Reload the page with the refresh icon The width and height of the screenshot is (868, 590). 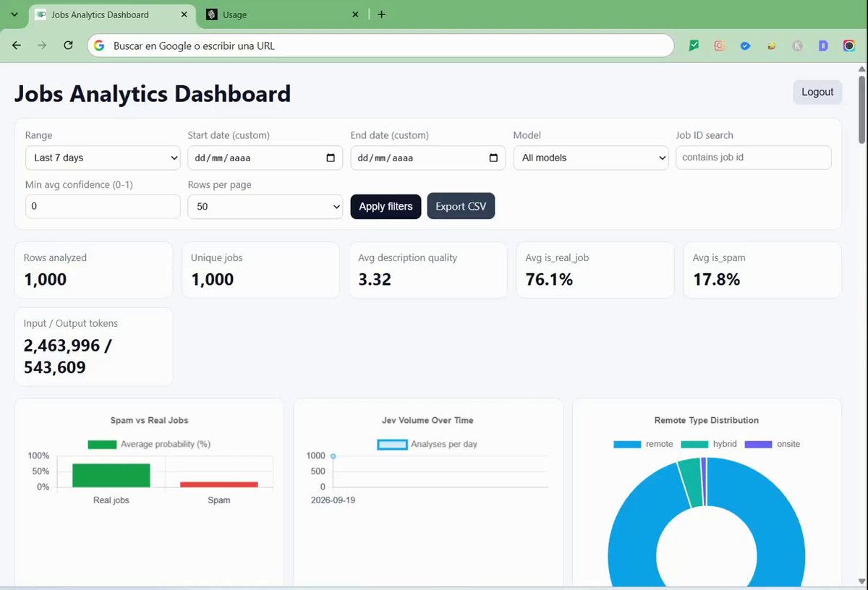click(x=68, y=46)
